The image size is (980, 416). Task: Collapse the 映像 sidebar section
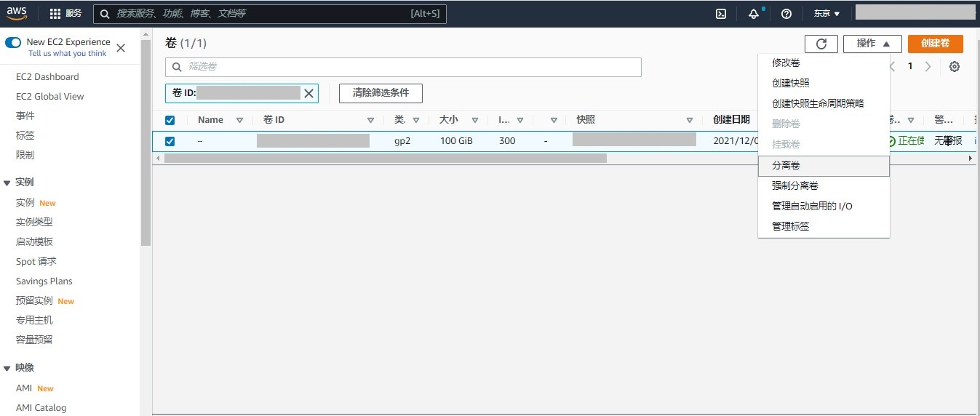[7, 368]
